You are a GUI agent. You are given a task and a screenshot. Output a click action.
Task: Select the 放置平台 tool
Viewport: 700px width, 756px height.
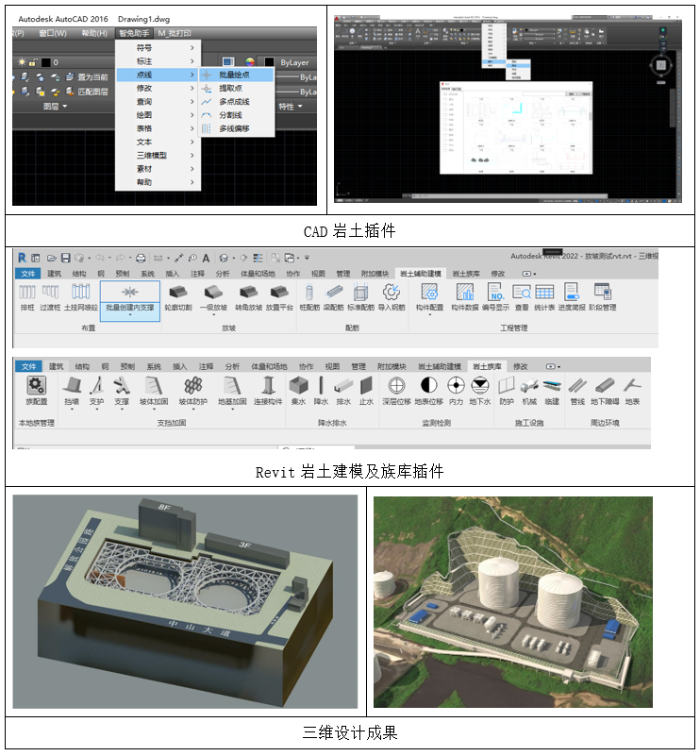point(279,297)
